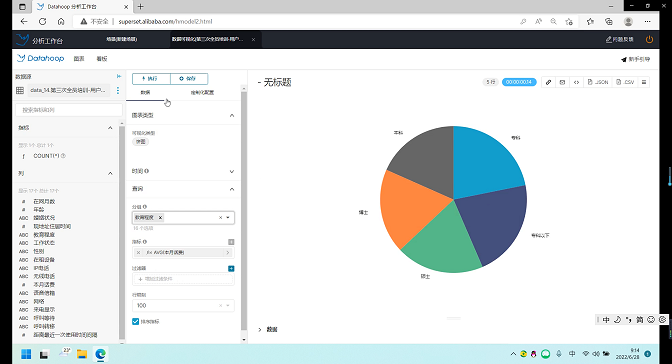The height and width of the screenshot is (364, 672).
Task: Export chart data as CSV
Action: 625,82
